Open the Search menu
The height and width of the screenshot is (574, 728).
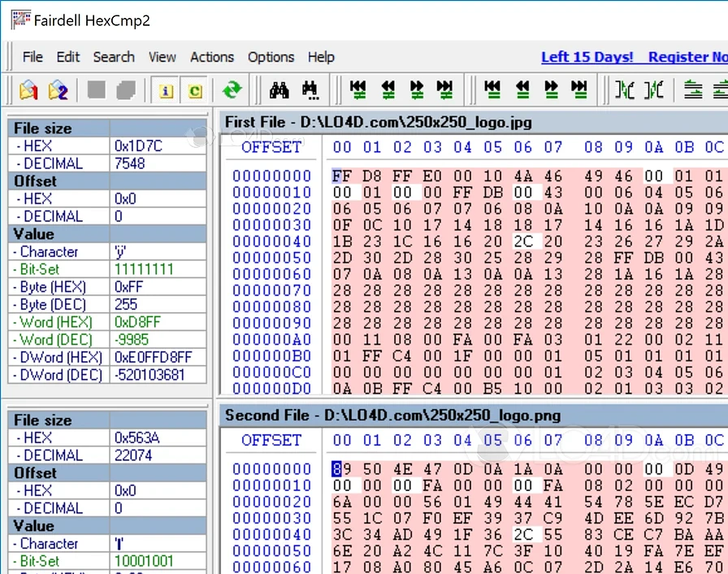tap(114, 57)
